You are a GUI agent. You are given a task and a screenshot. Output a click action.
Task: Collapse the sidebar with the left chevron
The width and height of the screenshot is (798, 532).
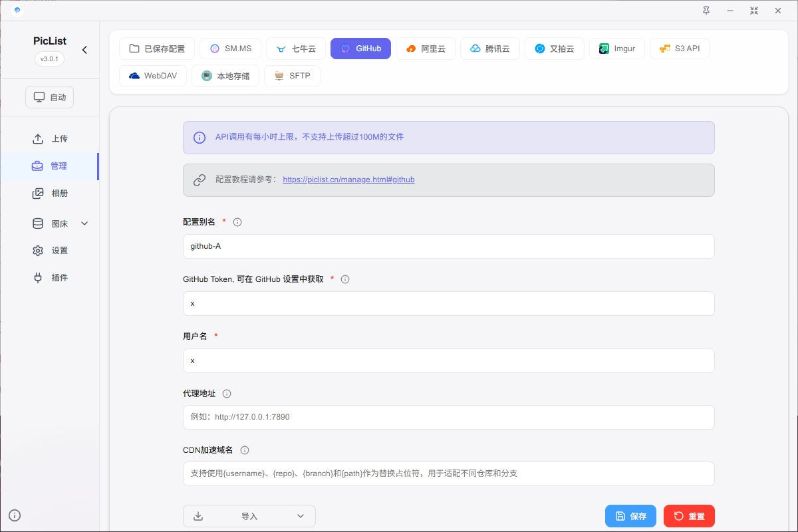(x=84, y=50)
